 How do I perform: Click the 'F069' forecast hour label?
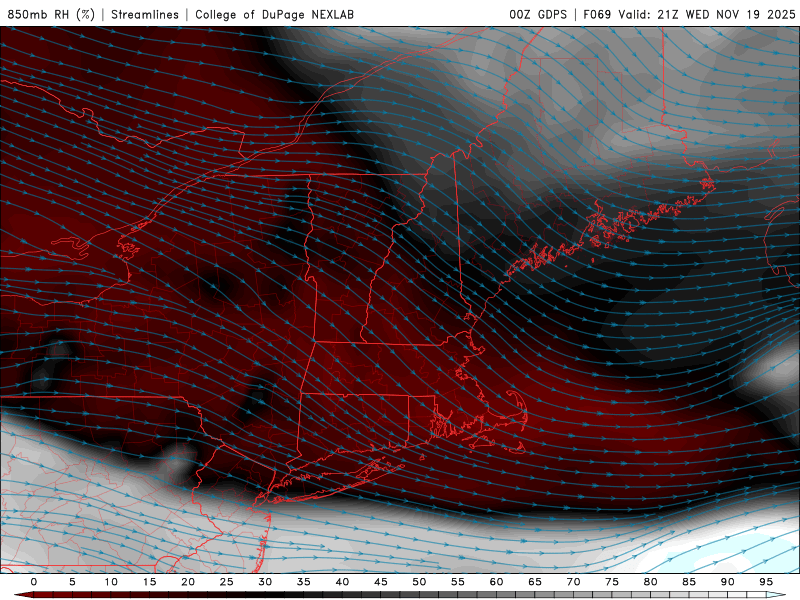click(597, 14)
